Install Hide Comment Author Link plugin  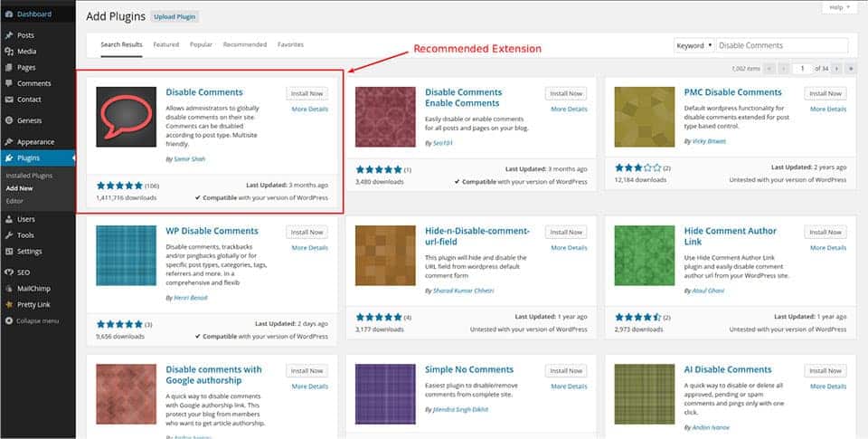[x=826, y=233]
